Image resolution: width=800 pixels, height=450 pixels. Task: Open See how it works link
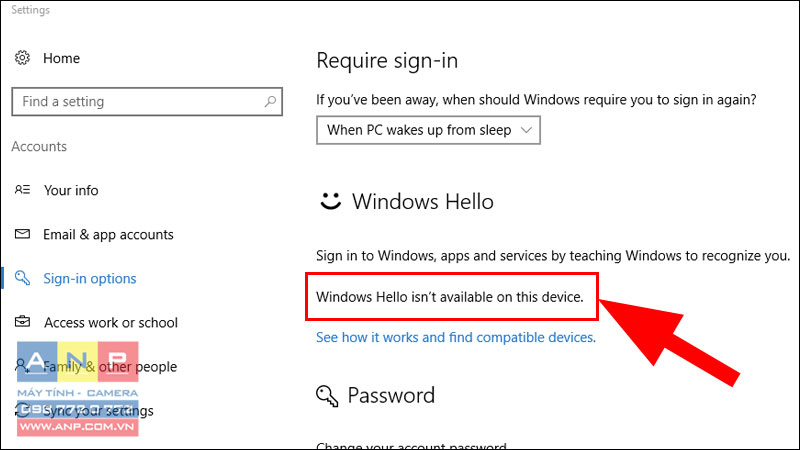pyautogui.click(x=456, y=337)
